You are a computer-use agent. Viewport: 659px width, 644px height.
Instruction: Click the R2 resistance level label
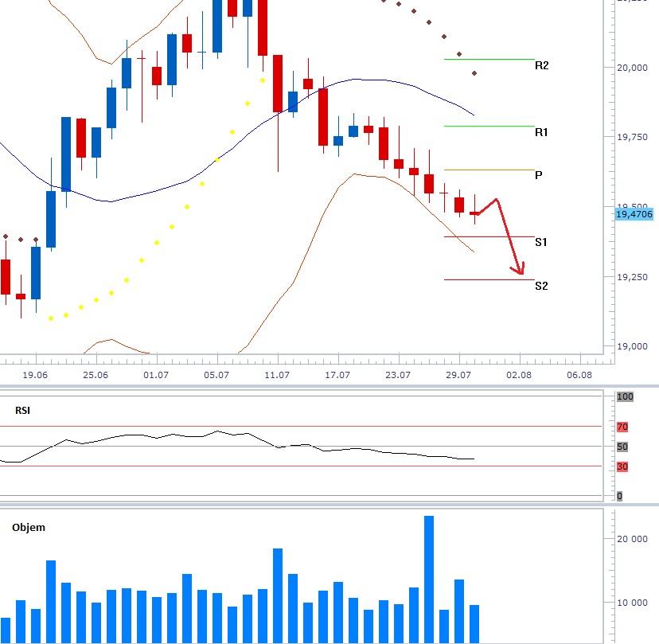pos(542,65)
